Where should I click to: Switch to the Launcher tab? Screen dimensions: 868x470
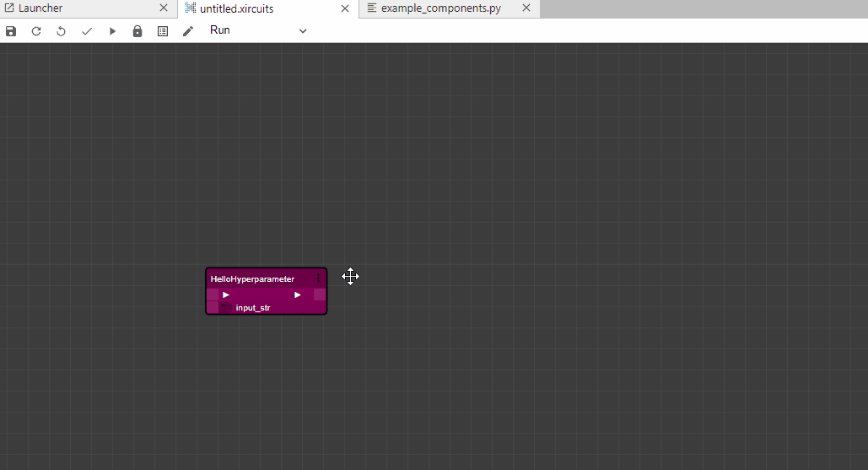(40, 8)
